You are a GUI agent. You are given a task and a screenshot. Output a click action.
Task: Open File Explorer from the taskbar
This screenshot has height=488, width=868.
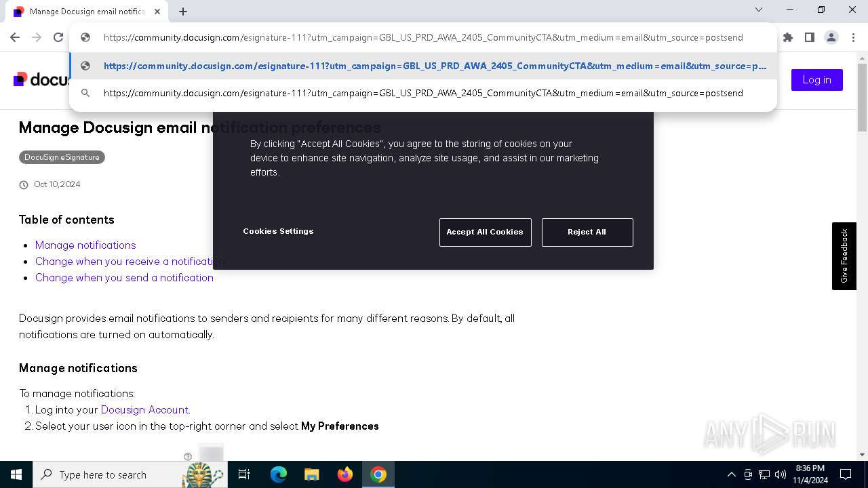pos(311,474)
